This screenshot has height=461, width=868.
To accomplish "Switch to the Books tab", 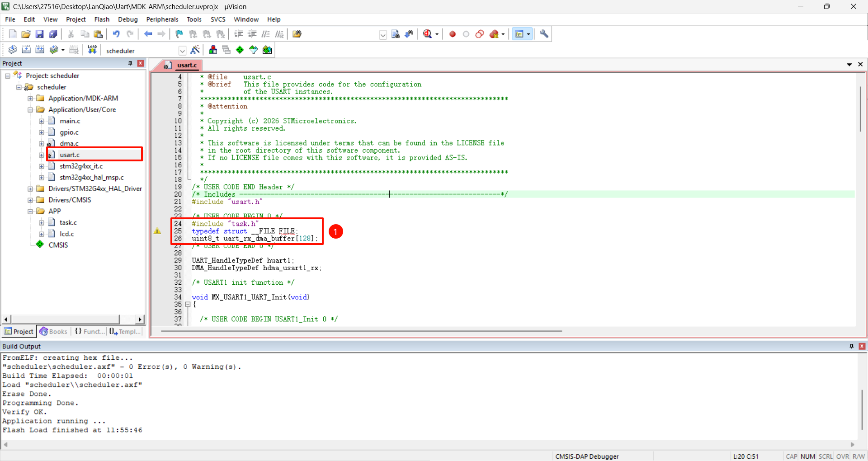I will (53, 332).
